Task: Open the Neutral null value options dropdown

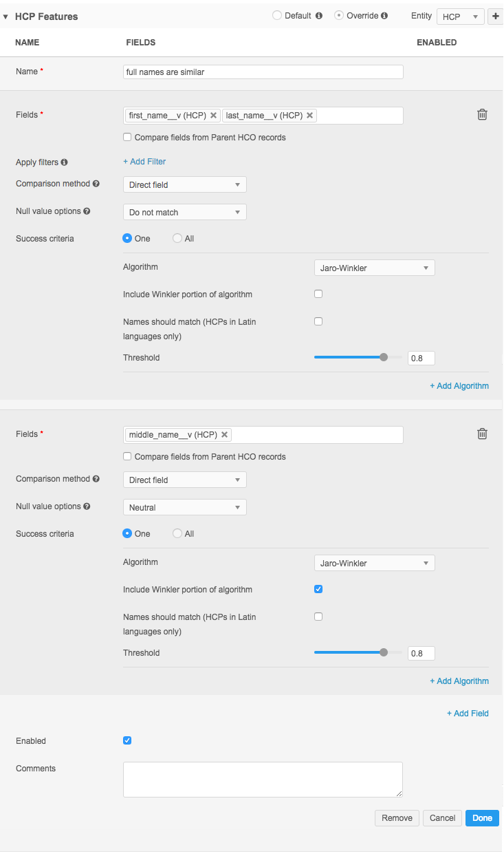Action: (184, 508)
